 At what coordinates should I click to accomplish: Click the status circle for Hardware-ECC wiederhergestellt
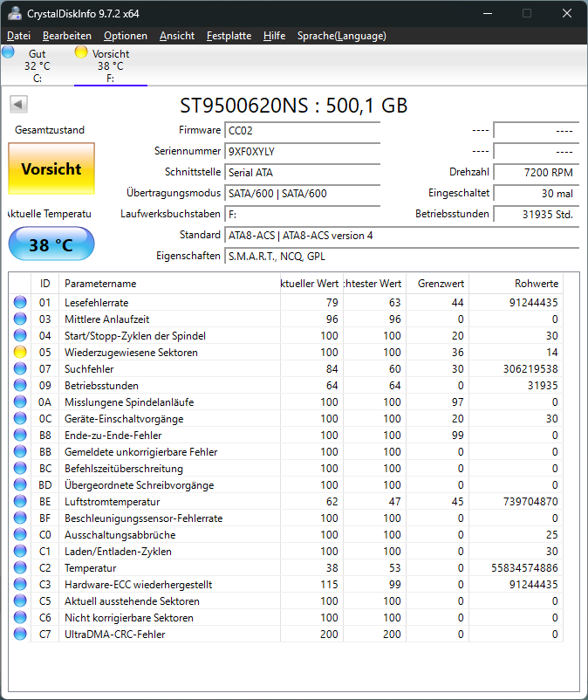[20, 584]
